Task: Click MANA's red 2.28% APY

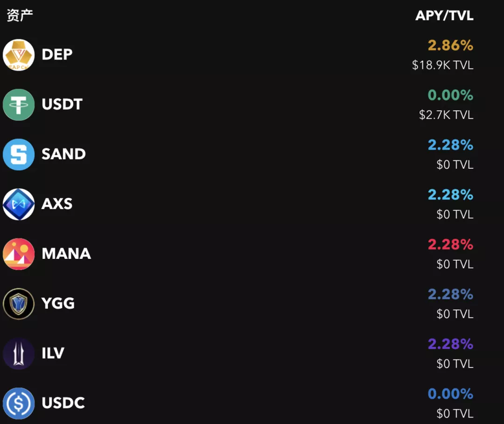Action: 450,244
